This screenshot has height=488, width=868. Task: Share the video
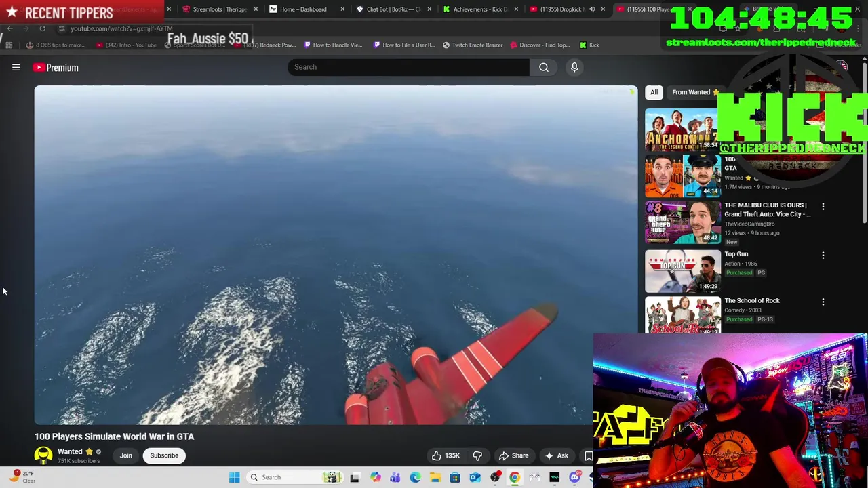click(x=513, y=455)
